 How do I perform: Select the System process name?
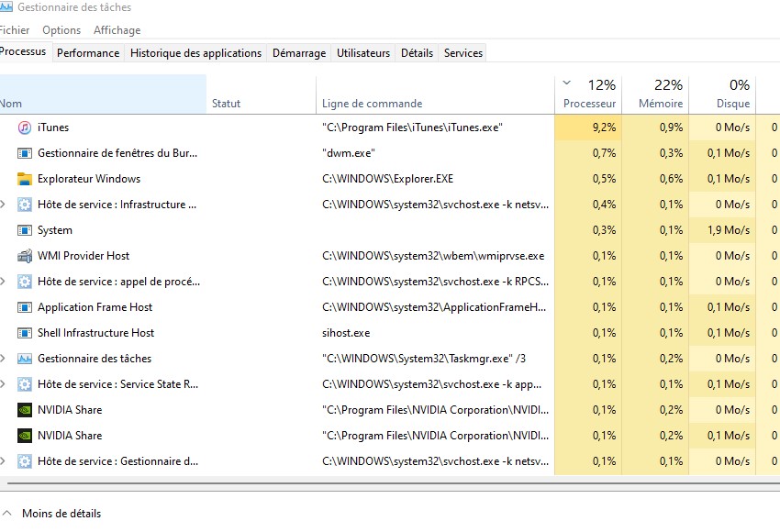(x=55, y=230)
